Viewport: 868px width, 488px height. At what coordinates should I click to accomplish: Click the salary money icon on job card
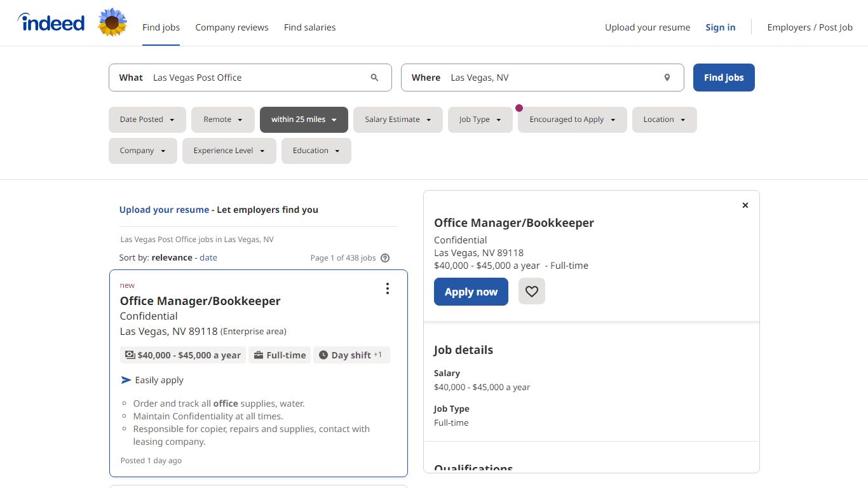(x=130, y=355)
